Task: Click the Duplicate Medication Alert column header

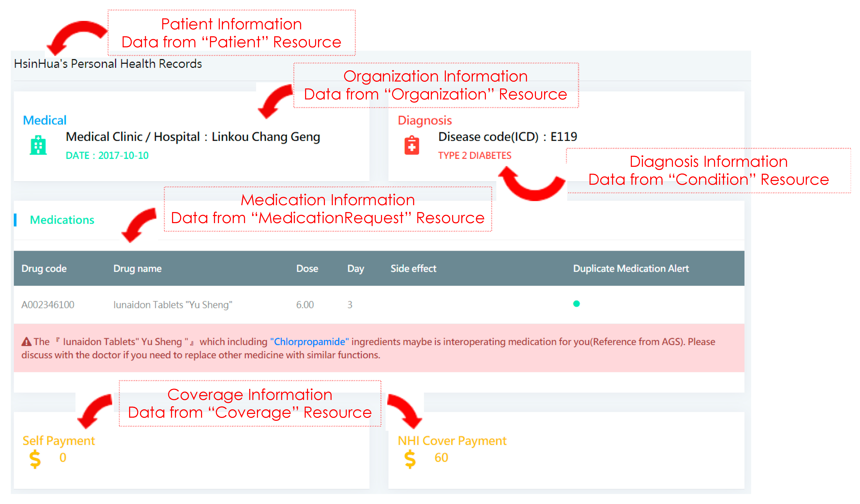Action: click(631, 269)
